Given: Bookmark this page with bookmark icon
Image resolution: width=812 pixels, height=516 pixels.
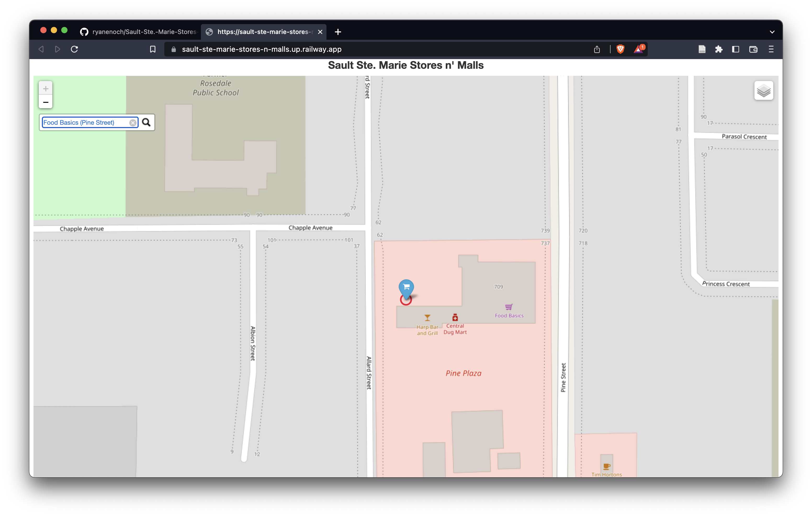Looking at the screenshot, I should click(153, 49).
